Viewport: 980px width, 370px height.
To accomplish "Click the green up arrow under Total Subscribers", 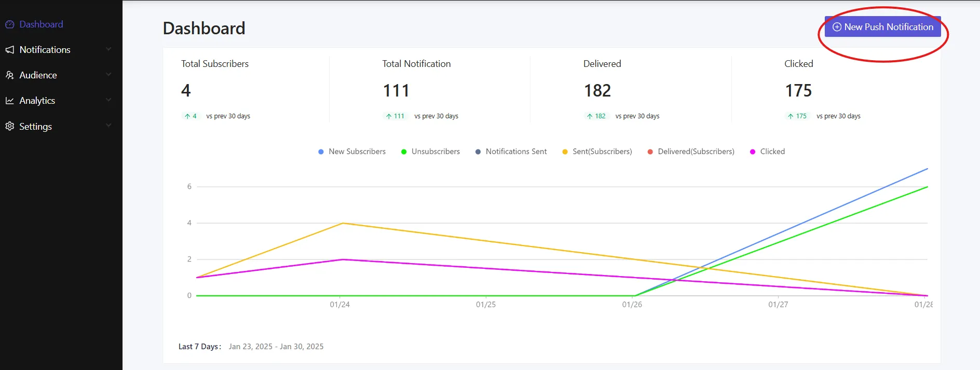I will [x=187, y=116].
